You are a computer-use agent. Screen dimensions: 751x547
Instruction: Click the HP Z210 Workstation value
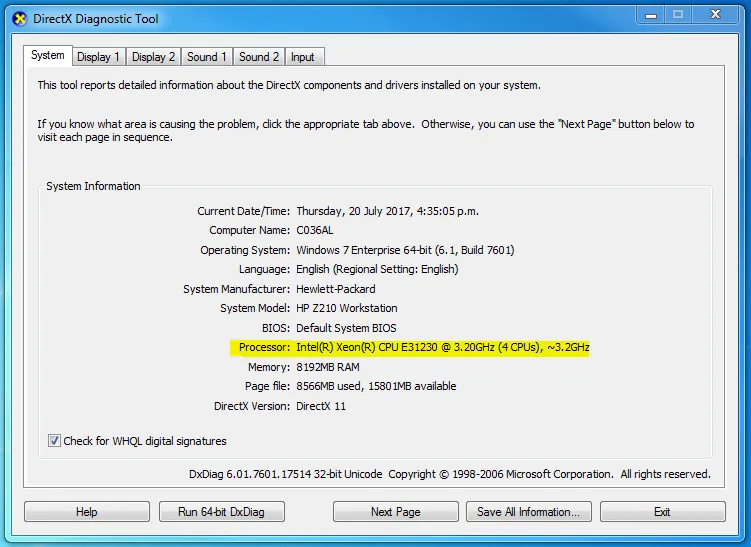(x=347, y=308)
